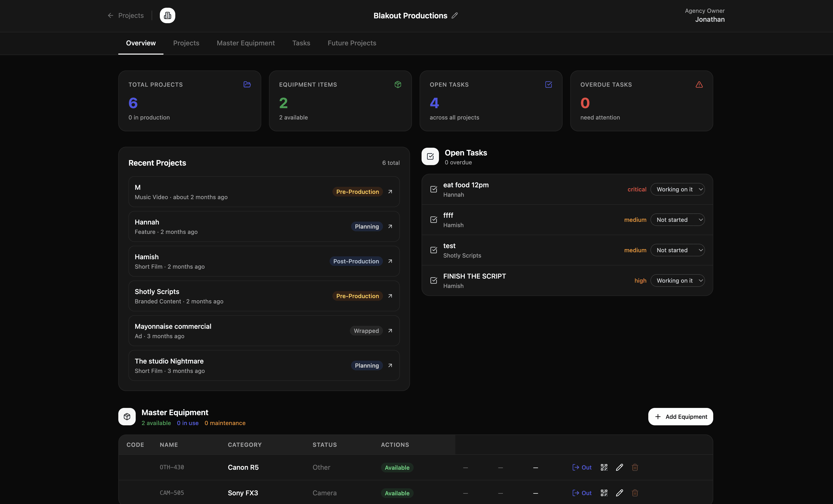Edit Sony FX3 with pencil icon
This screenshot has width=833, height=504.
point(619,493)
